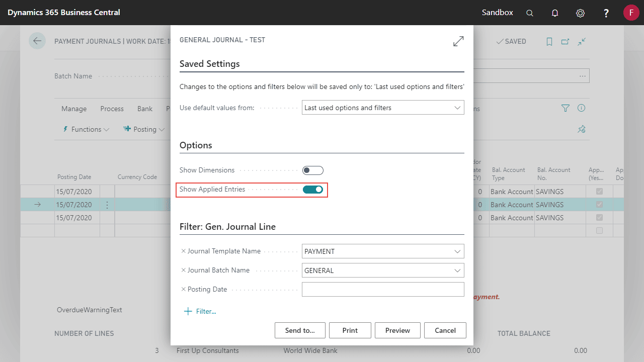644x362 pixels.
Task: Pin the action bar
Action: point(582,129)
